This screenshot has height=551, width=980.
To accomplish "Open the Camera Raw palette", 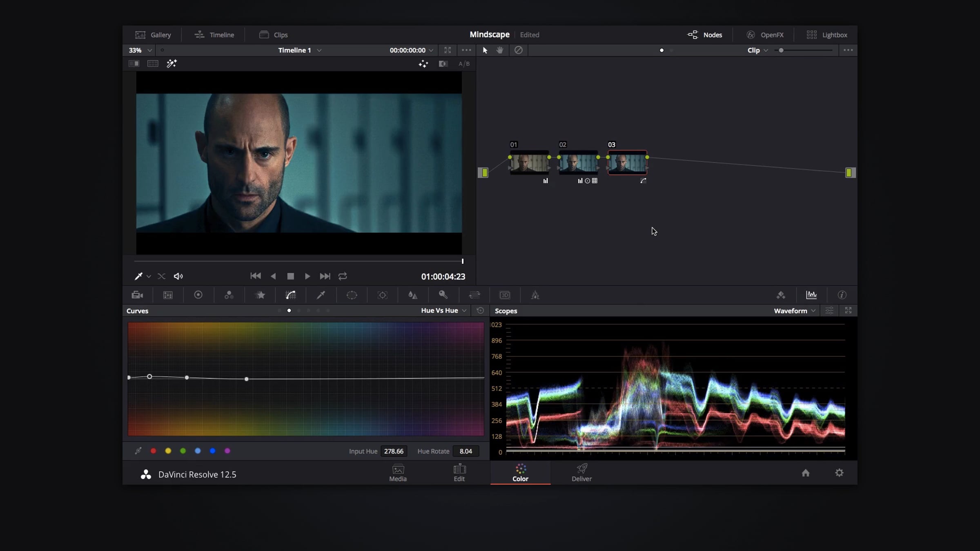I will 137,295.
